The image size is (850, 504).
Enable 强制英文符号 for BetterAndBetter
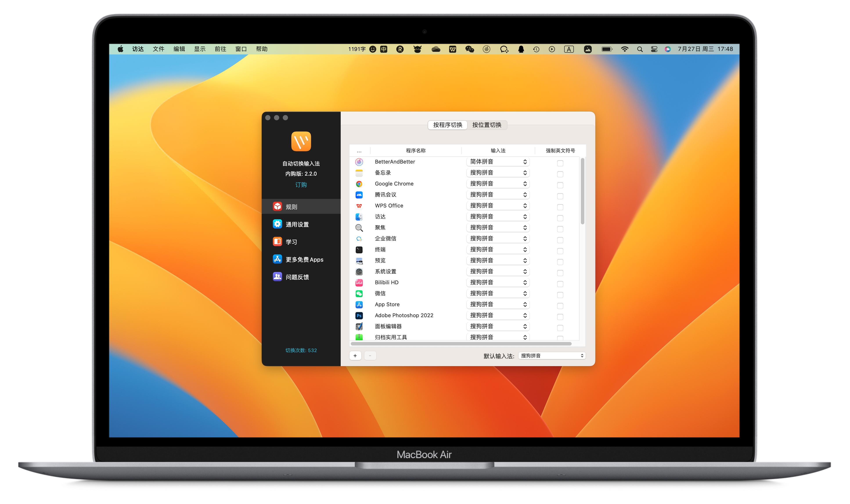560,163
